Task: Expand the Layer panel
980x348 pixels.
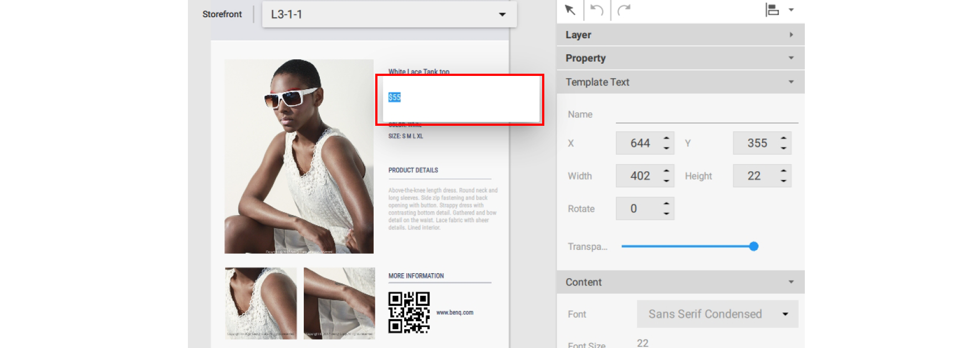Action: (791, 35)
